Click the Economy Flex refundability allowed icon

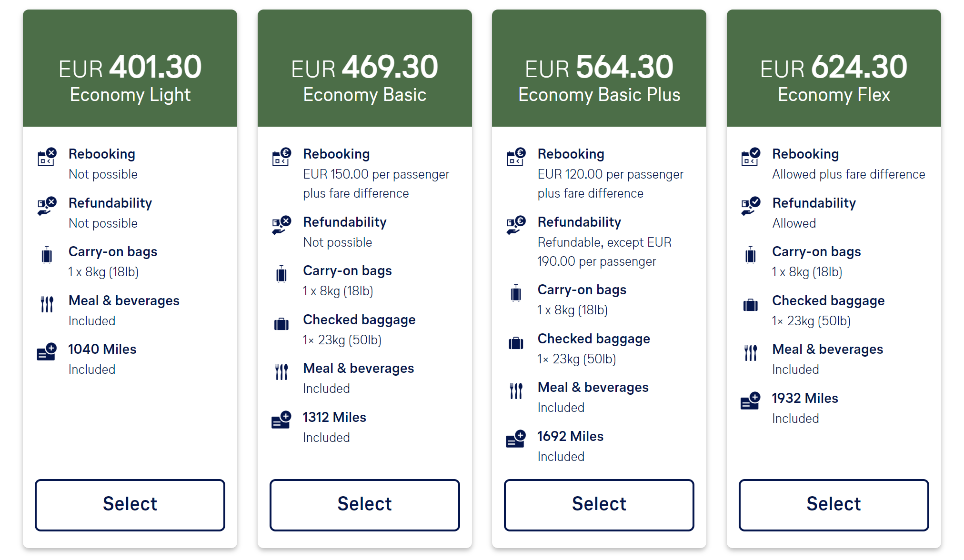tap(751, 206)
